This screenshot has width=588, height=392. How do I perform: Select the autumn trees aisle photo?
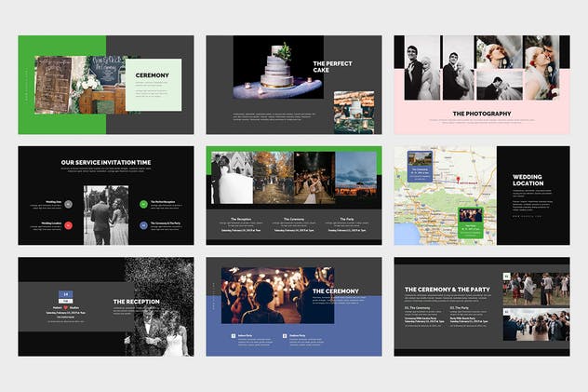(274, 178)
